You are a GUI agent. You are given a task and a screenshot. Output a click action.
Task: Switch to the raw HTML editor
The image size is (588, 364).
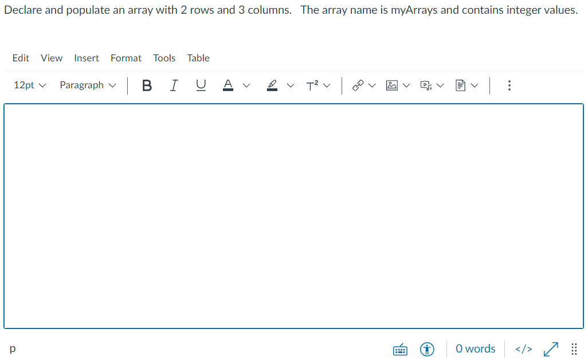pos(523,349)
